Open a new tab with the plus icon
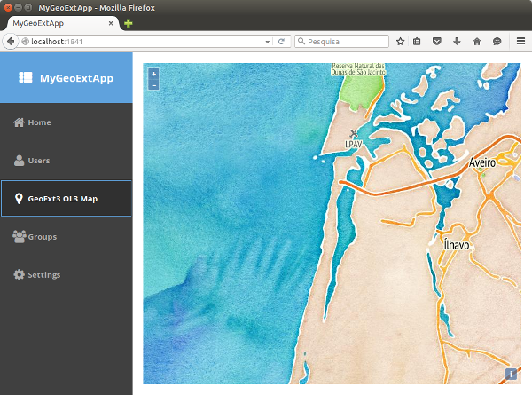The height and width of the screenshot is (395, 532). [x=129, y=23]
